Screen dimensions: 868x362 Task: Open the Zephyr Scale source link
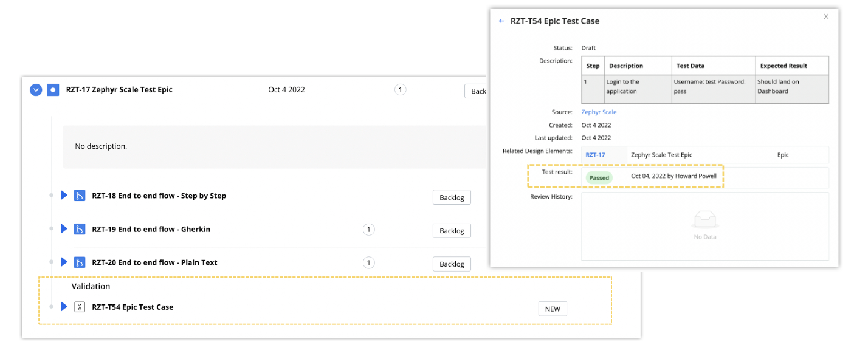tap(599, 112)
